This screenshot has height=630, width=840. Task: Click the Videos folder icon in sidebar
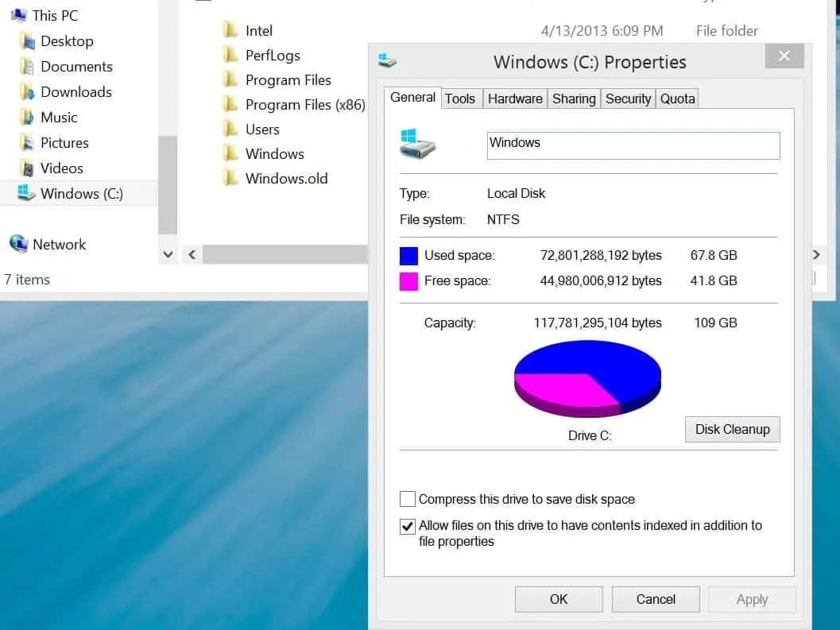click(x=27, y=168)
